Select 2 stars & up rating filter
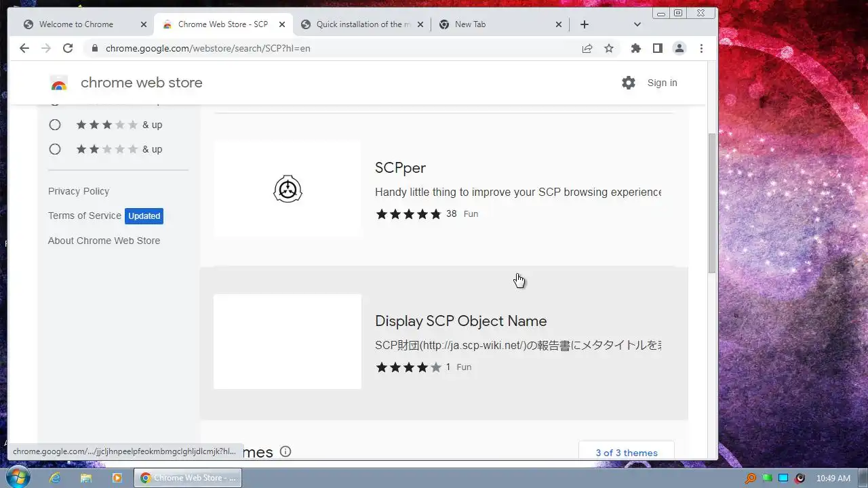The image size is (868, 488). (x=55, y=149)
